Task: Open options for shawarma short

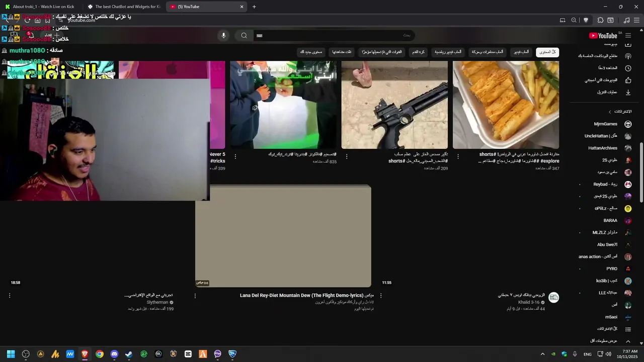Action: click(458, 157)
